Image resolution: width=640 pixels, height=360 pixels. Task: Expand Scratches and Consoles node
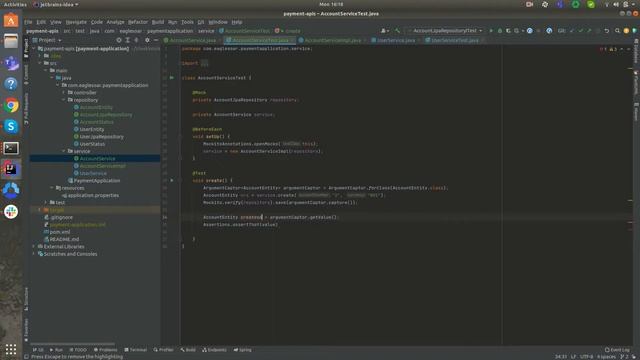(x=34, y=254)
